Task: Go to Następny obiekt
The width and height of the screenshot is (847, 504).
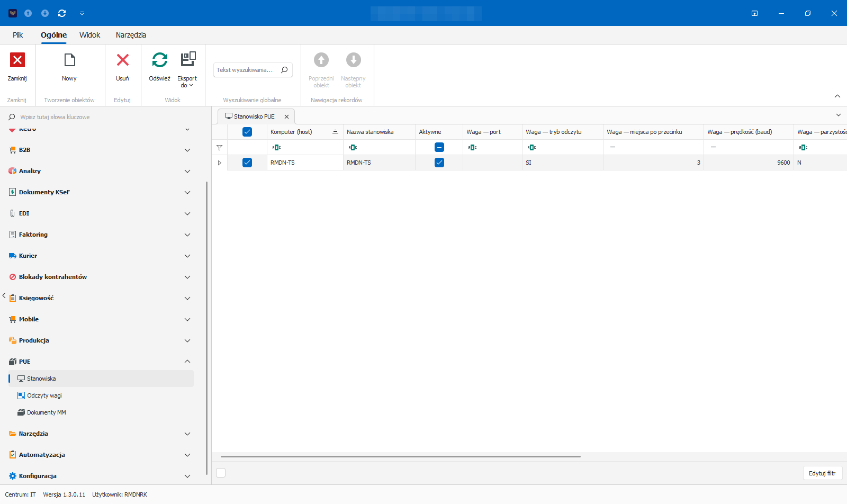Action: click(x=353, y=70)
